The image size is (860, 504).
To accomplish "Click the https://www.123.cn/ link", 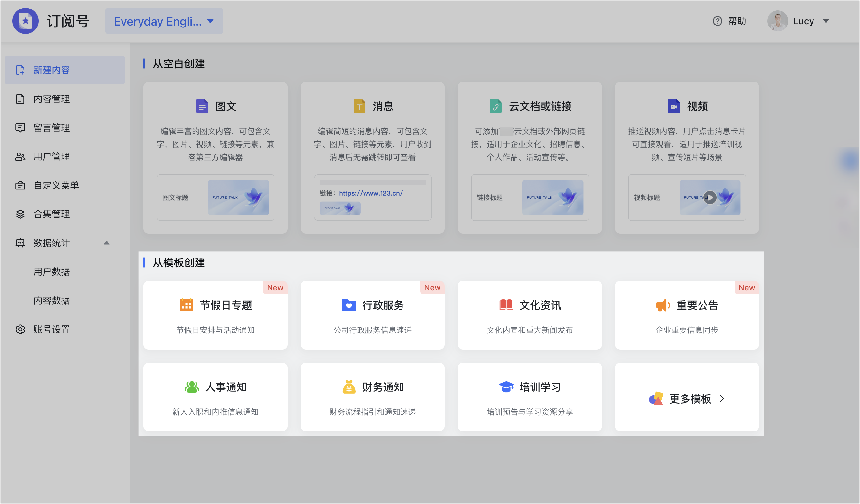I will point(371,193).
